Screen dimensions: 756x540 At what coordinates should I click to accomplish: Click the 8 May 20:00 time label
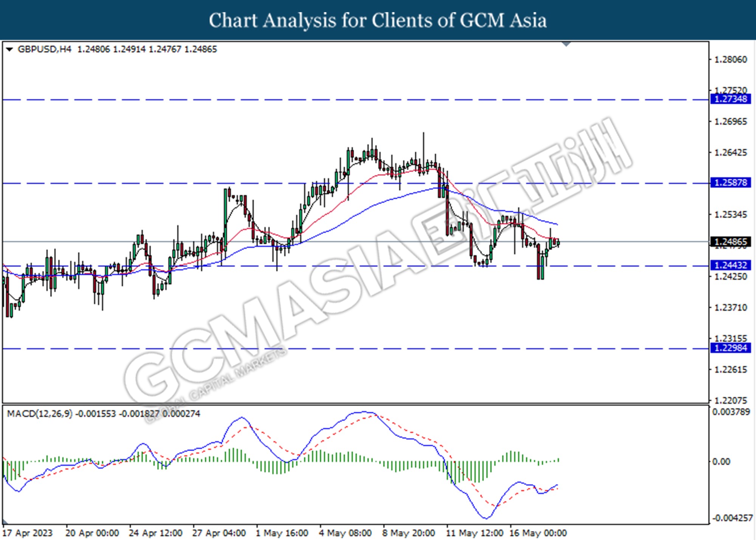click(x=409, y=533)
